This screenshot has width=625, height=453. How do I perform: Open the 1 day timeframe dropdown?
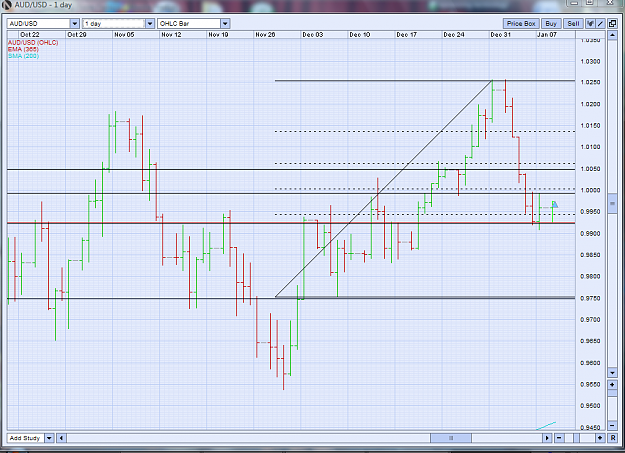pyautogui.click(x=118, y=24)
